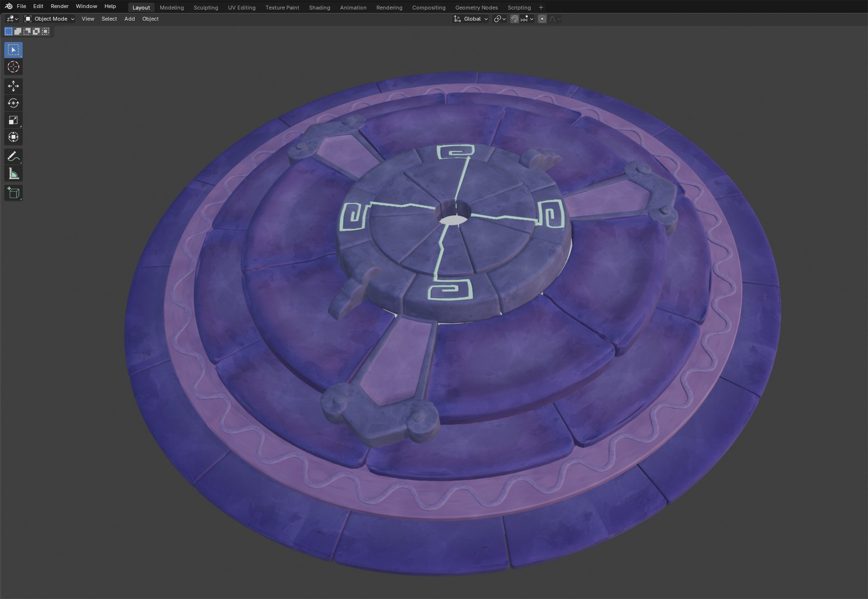Choose the Invert Selection mode icon

tap(36, 31)
